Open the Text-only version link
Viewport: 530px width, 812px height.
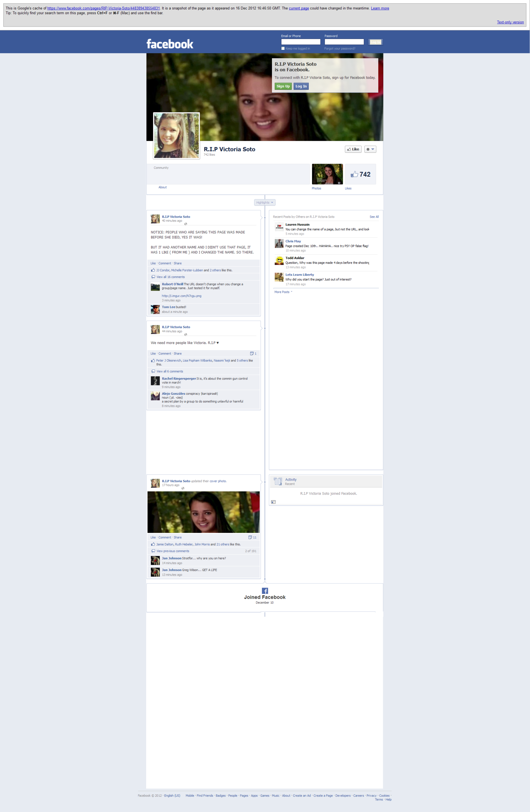point(510,22)
